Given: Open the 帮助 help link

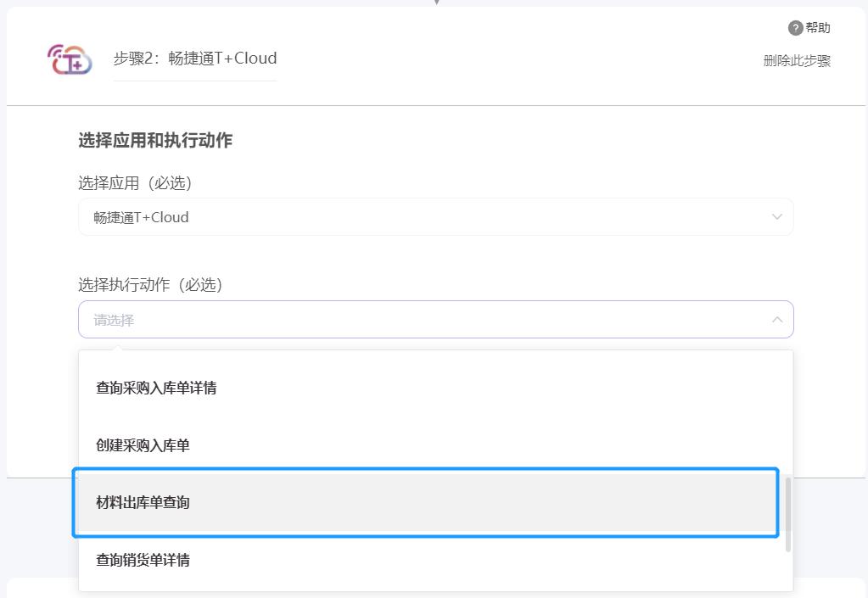Looking at the screenshot, I should pyautogui.click(x=815, y=27).
